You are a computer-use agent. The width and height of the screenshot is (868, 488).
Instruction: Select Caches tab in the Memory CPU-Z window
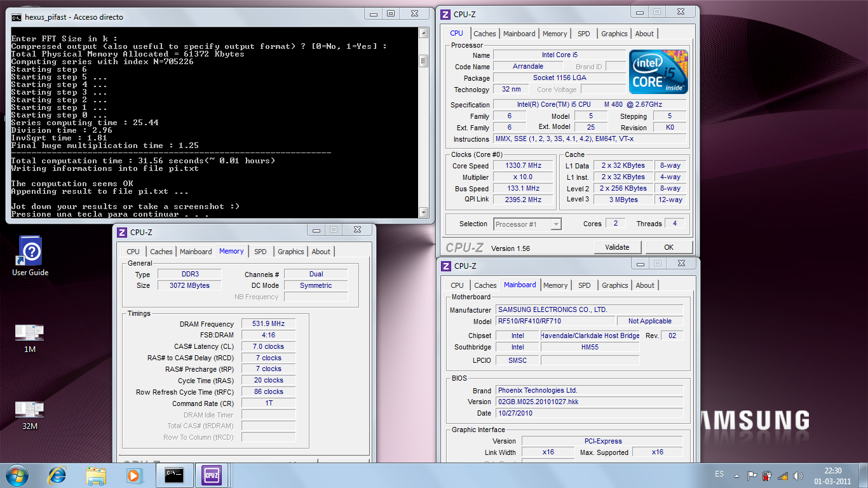pyautogui.click(x=161, y=252)
